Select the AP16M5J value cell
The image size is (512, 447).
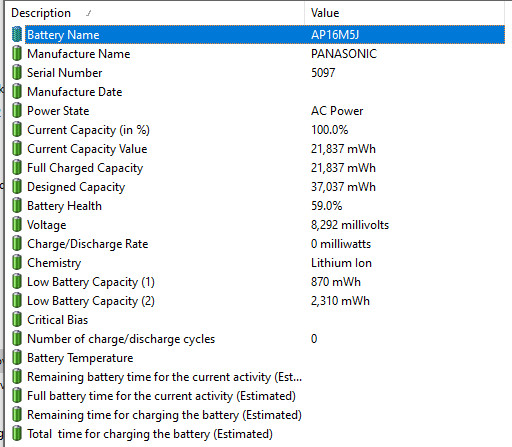click(335, 35)
